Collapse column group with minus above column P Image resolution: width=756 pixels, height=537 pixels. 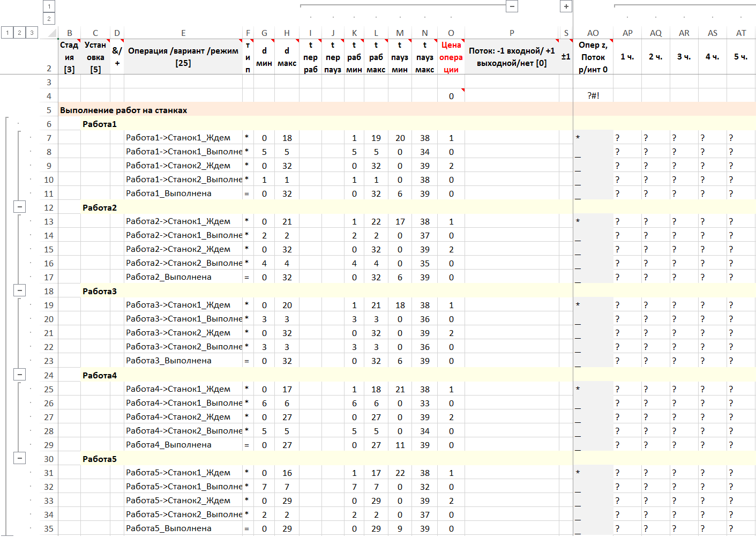[512, 6]
